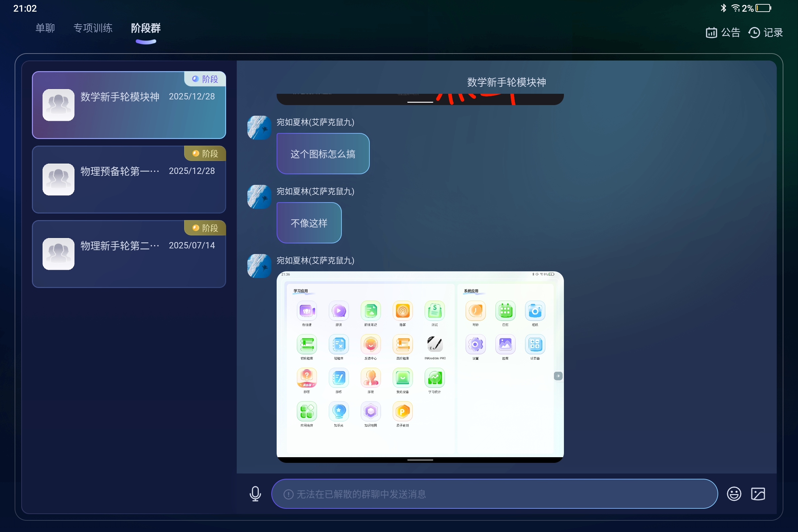The height and width of the screenshot is (532, 798).
Task: Click the shared tablet screenshot to enlarge it
Action: (x=420, y=366)
